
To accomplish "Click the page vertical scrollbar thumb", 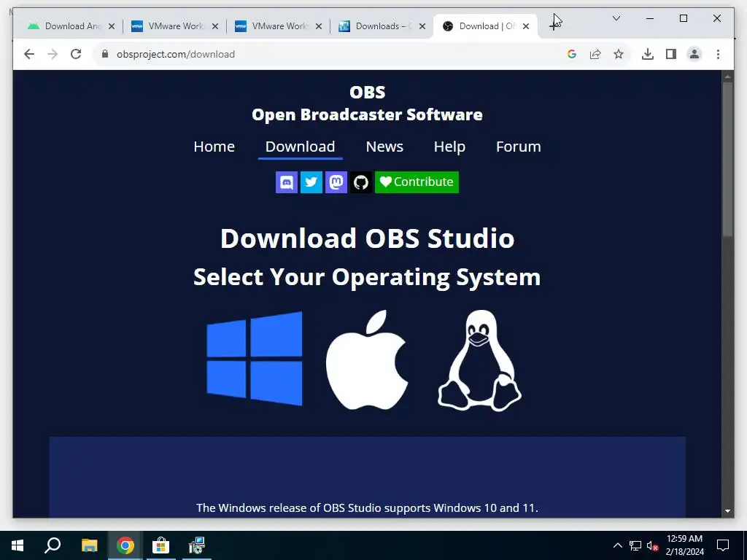I will [727, 159].
